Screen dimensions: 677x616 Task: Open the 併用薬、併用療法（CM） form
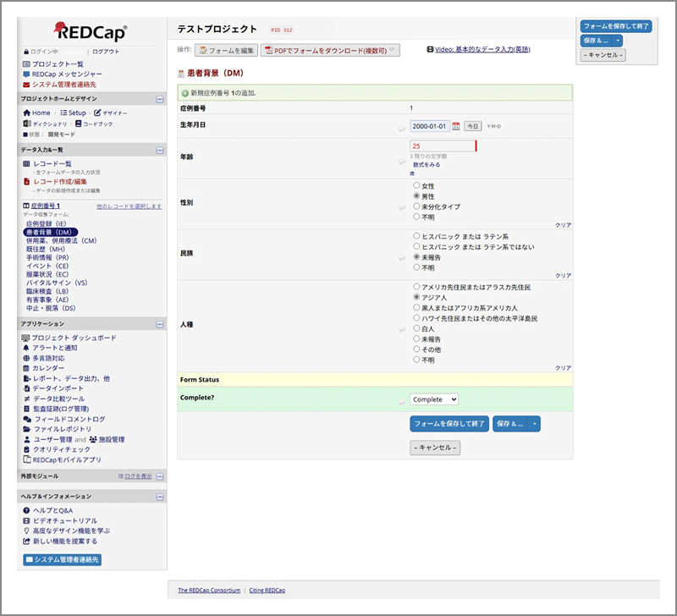61,240
